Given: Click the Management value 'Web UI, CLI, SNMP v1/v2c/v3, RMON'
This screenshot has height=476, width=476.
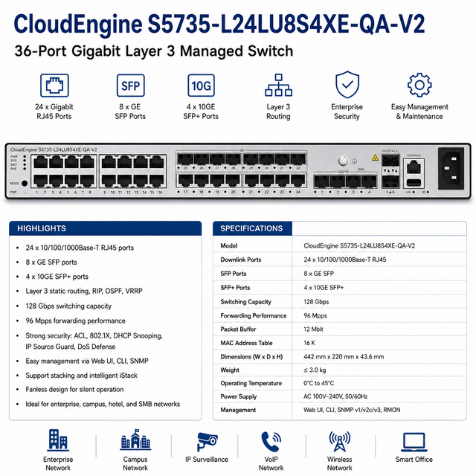Looking at the screenshot, I should (x=352, y=410).
